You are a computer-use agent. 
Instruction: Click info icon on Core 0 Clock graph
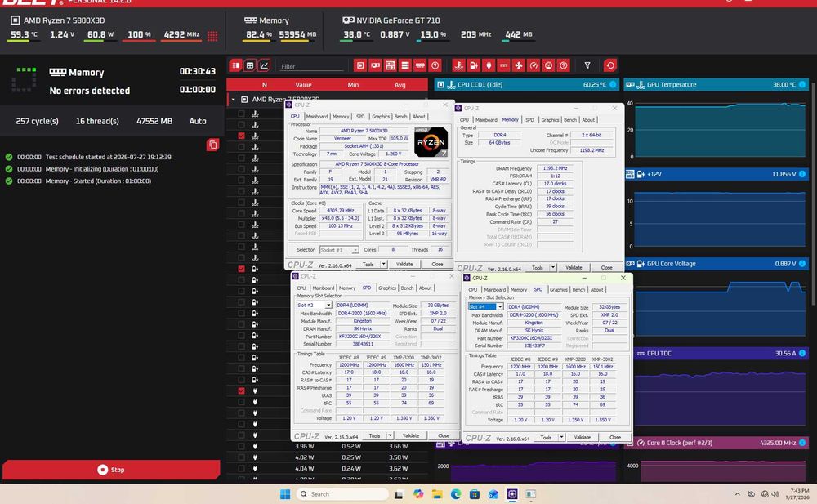[x=802, y=443]
